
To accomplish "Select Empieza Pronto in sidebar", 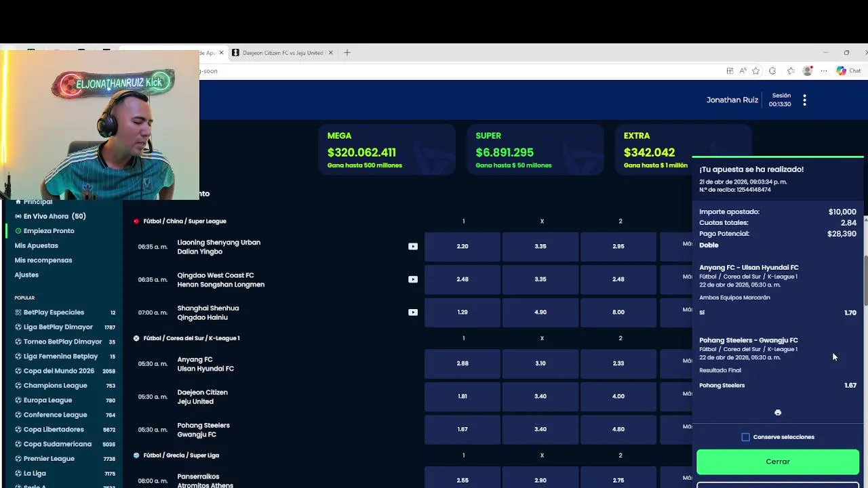I will (x=49, y=231).
